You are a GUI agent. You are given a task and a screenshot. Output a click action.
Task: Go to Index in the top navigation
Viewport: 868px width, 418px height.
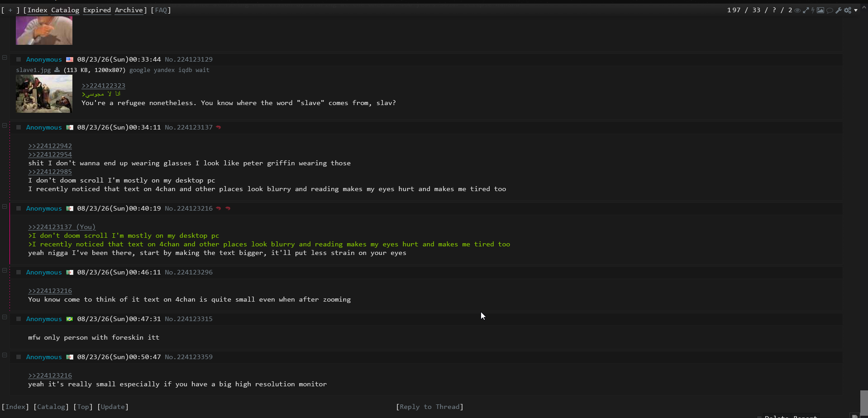coord(37,10)
